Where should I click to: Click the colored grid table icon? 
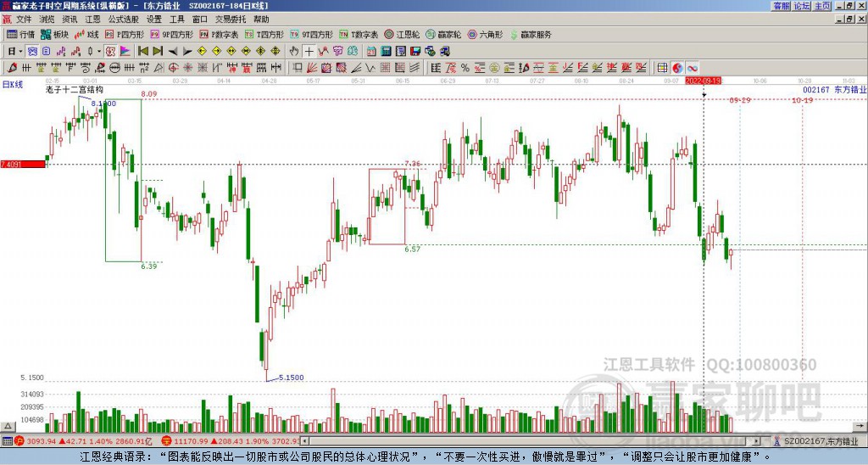663,68
